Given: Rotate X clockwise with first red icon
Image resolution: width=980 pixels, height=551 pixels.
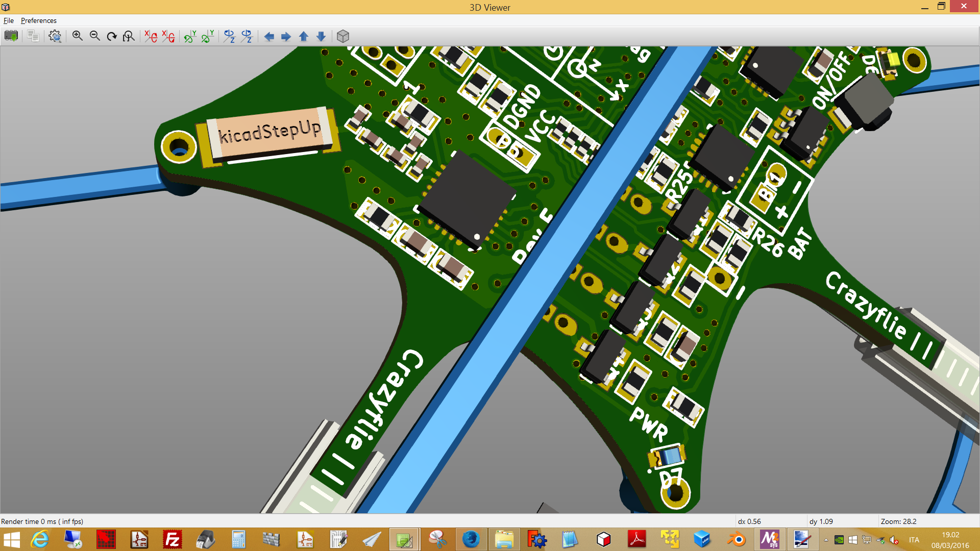Looking at the screenshot, I should click(x=151, y=36).
